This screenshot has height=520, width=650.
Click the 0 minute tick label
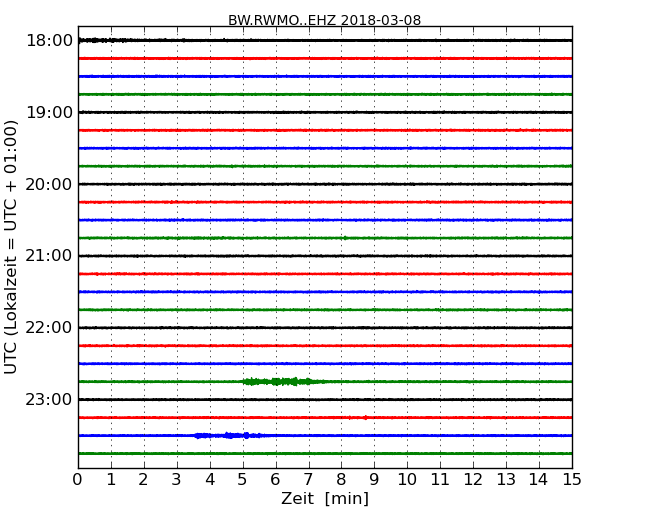coord(78,479)
